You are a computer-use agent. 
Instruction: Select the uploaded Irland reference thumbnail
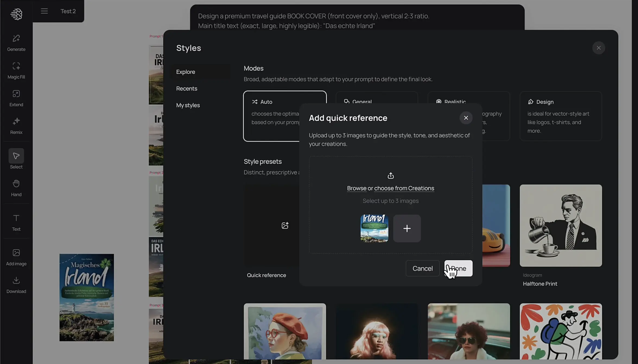[374, 228]
